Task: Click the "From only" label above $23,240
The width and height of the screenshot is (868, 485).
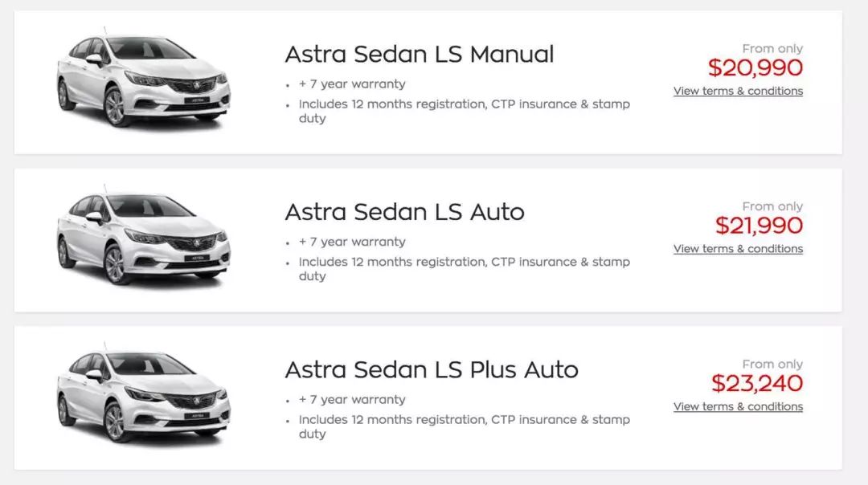Action: (772, 365)
